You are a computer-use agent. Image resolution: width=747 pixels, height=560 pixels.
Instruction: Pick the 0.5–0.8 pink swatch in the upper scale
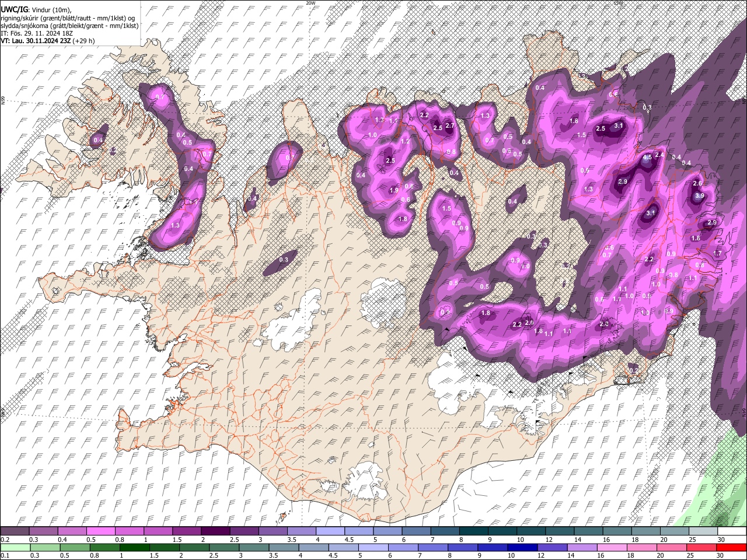tap(100, 531)
